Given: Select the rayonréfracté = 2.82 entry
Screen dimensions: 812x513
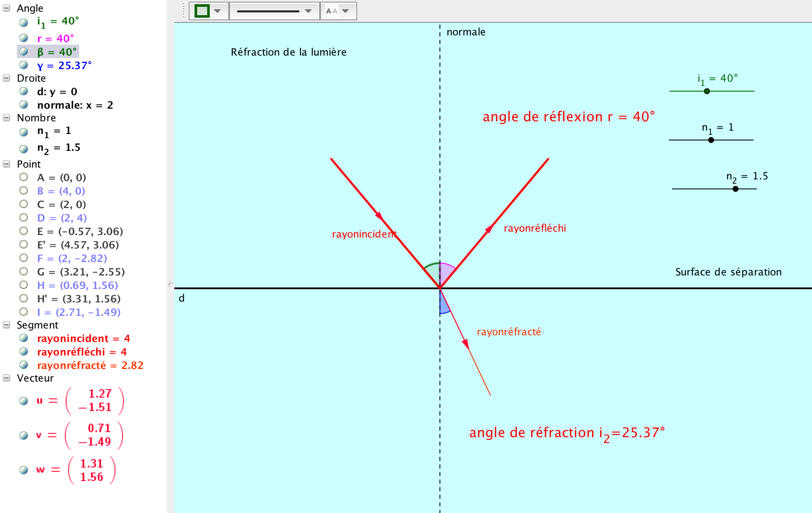Looking at the screenshot, I should point(90,365).
